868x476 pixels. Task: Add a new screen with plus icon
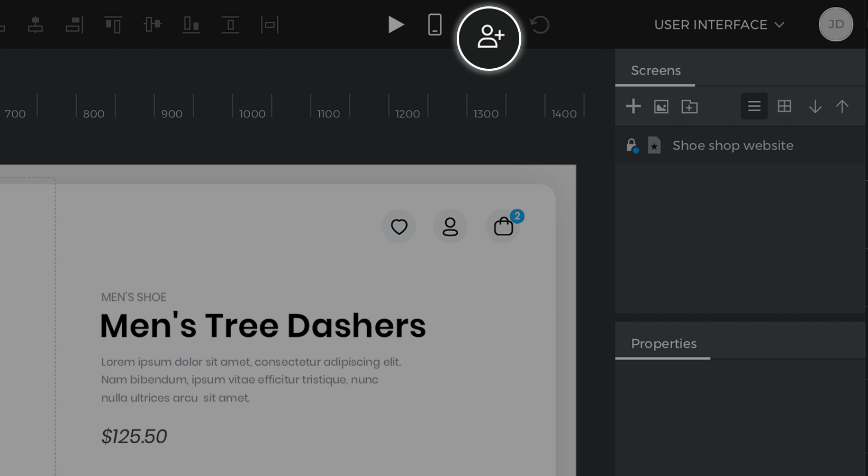634,106
